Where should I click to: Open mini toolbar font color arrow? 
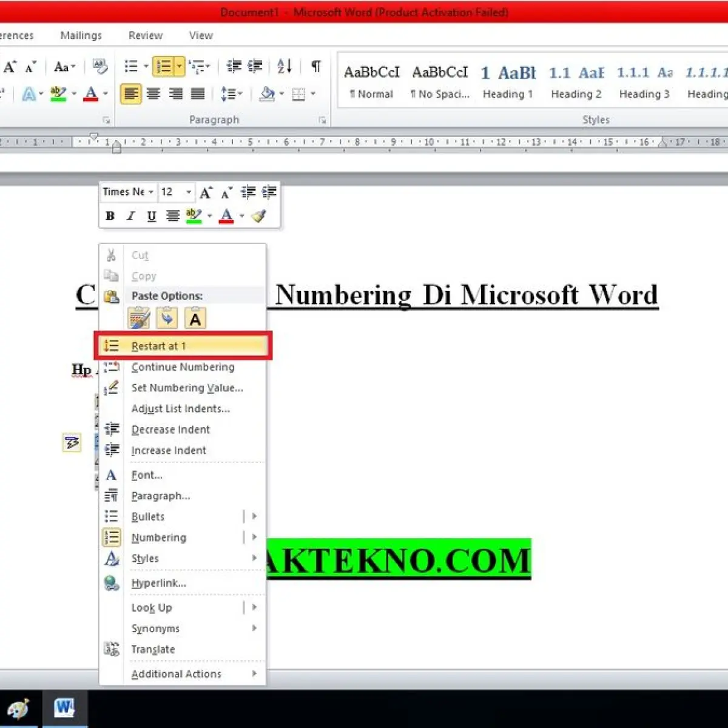click(241, 216)
